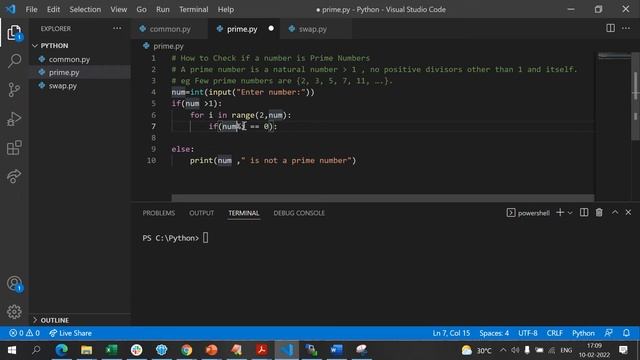Open common.py in the explorer tree
The image size is (640, 360).
[x=80, y=59]
